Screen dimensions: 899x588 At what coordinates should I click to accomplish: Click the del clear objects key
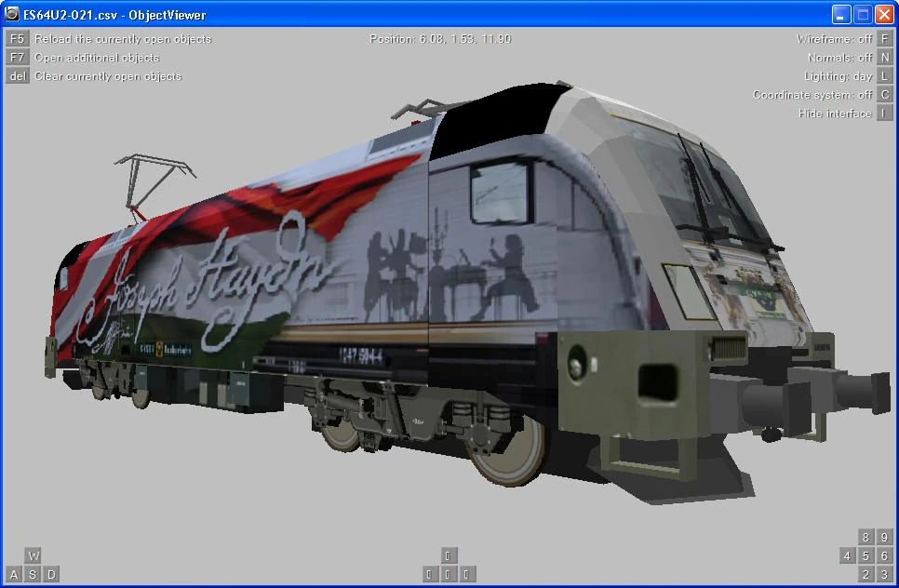coord(17,75)
